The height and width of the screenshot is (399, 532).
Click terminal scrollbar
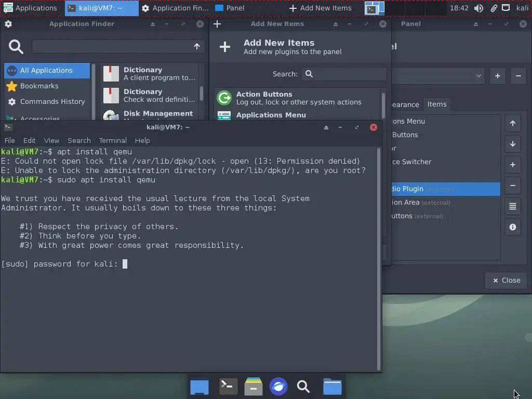point(379,259)
